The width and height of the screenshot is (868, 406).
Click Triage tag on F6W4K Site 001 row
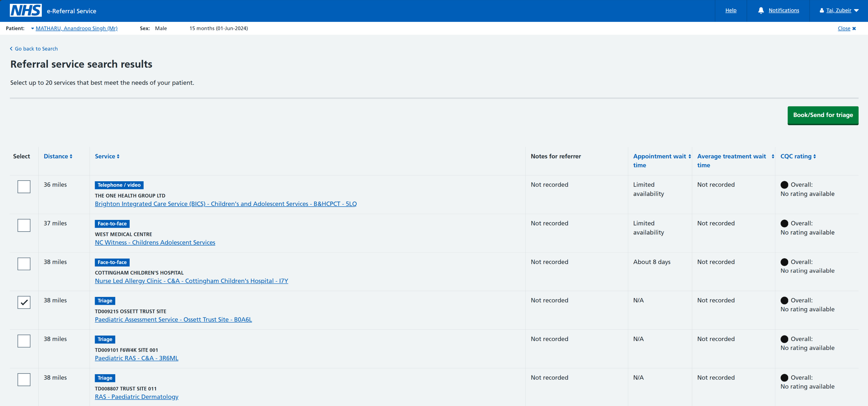[105, 339]
